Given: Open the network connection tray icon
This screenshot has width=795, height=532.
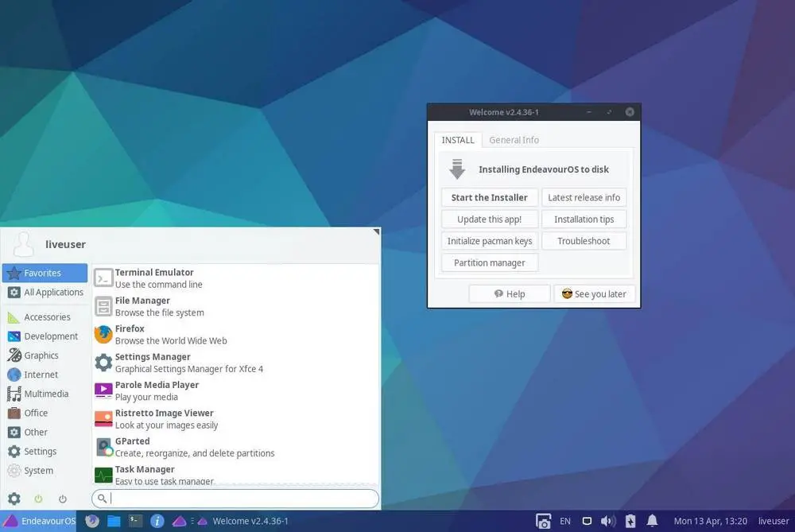Looking at the screenshot, I should 587,522.
